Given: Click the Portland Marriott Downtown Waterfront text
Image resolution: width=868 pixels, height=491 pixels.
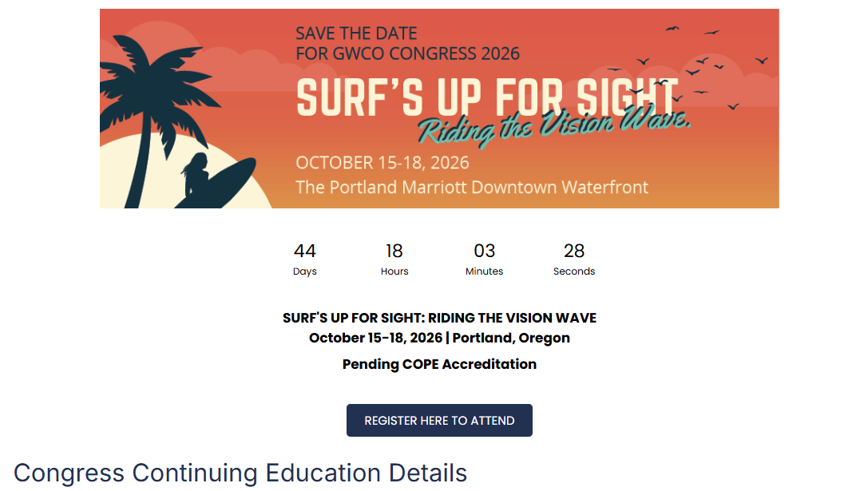Looking at the screenshot, I should tap(472, 187).
